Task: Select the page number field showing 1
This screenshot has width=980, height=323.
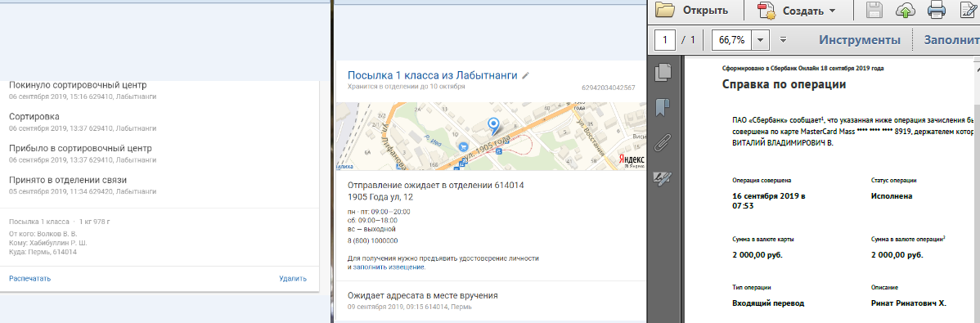Action: coord(664,40)
